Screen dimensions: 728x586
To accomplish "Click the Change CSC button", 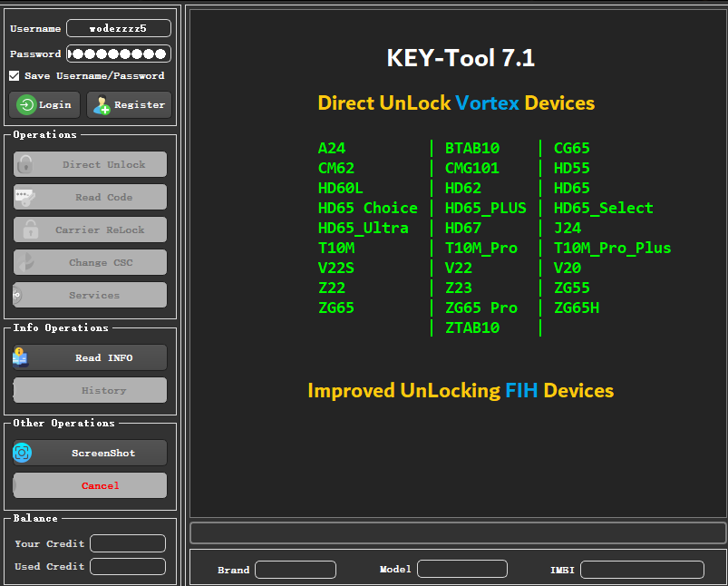I will coord(90,262).
